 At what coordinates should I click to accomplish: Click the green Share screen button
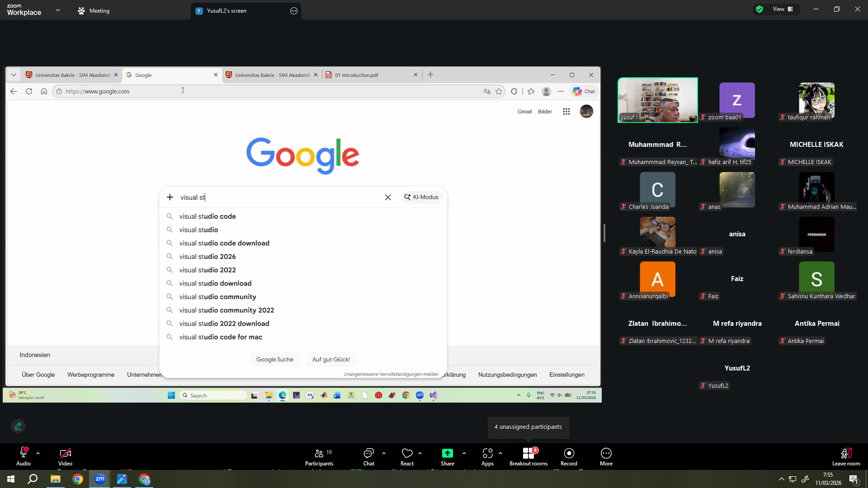448,456
